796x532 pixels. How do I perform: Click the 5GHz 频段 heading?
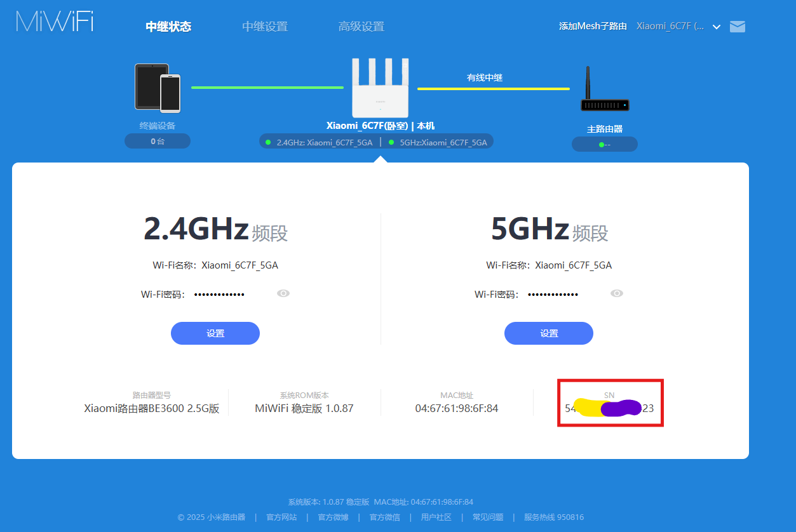click(550, 229)
